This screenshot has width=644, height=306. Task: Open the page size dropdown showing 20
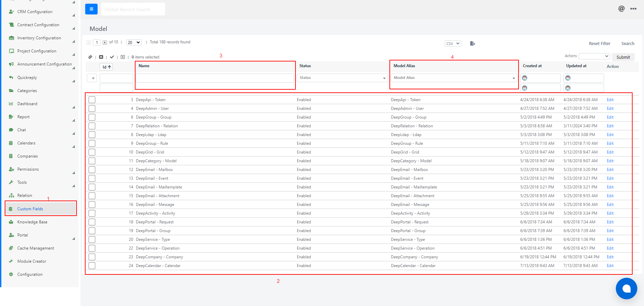click(x=133, y=42)
